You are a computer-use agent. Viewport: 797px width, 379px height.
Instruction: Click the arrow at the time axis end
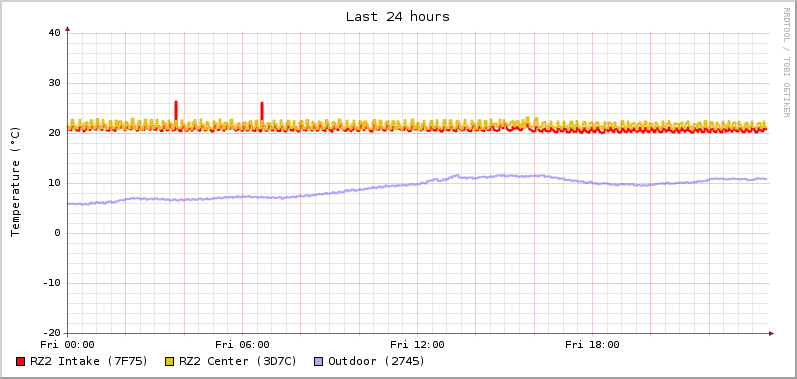771,333
